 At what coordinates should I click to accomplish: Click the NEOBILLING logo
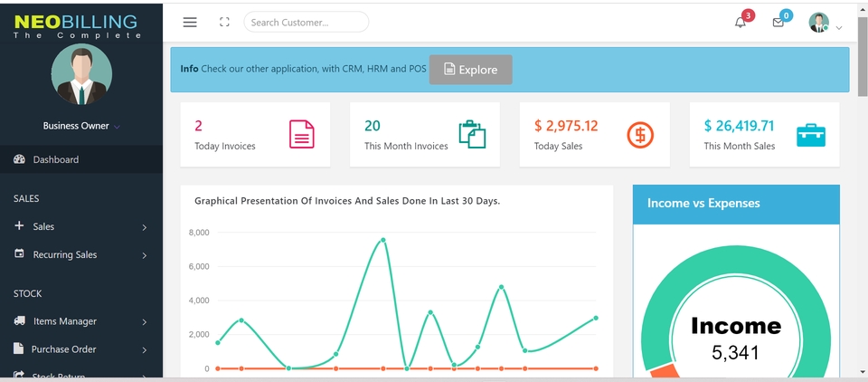point(76,26)
